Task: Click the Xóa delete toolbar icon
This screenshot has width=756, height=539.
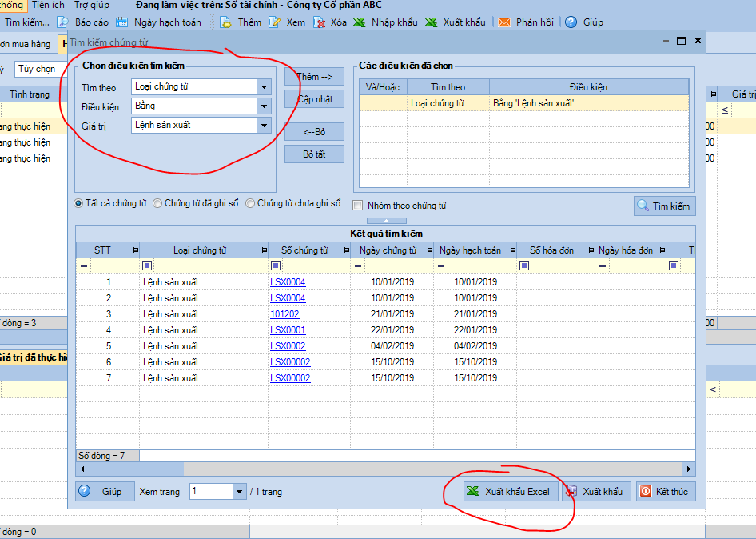Action: pos(319,22)
